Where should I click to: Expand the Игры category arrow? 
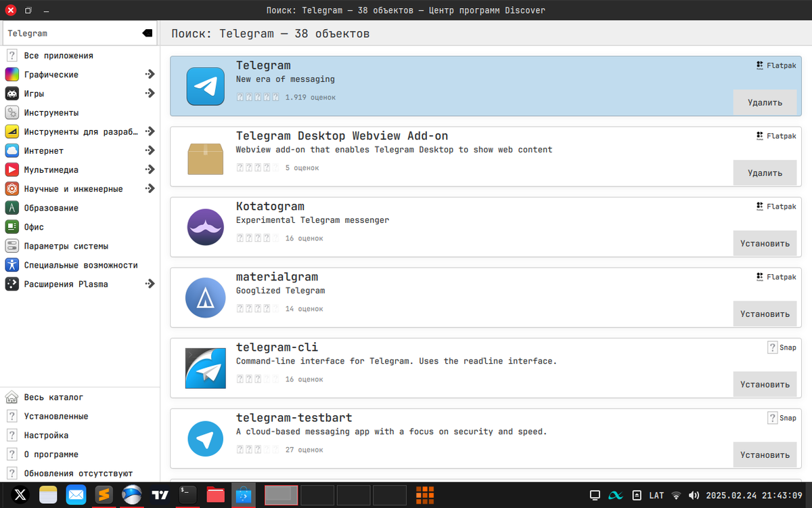coord(150,93)
